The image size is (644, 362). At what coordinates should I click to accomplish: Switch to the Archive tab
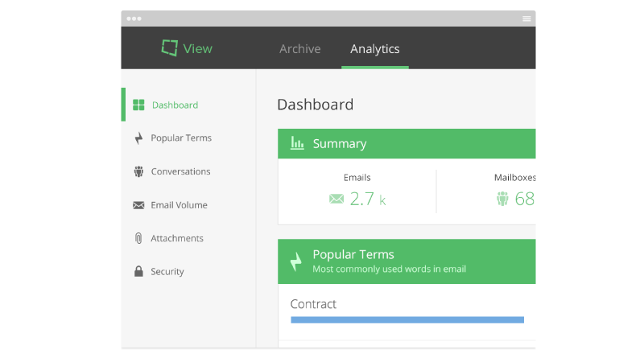pyautogui.click(x=299, y=49)
